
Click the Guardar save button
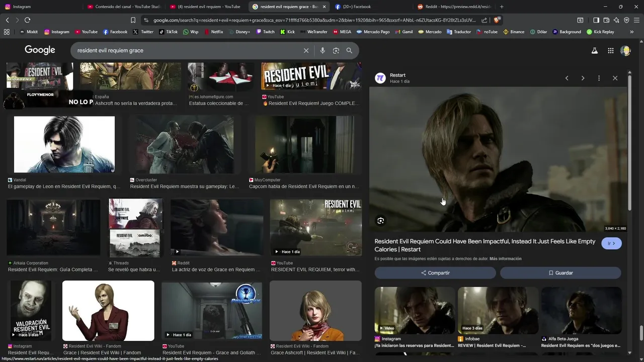coord(560,273)
